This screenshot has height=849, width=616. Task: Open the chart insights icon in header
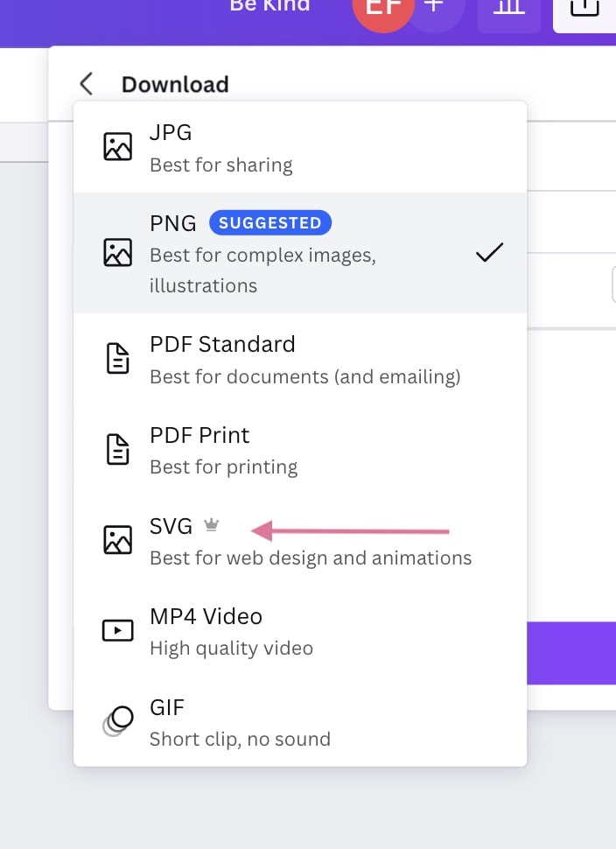coord(509,12)
